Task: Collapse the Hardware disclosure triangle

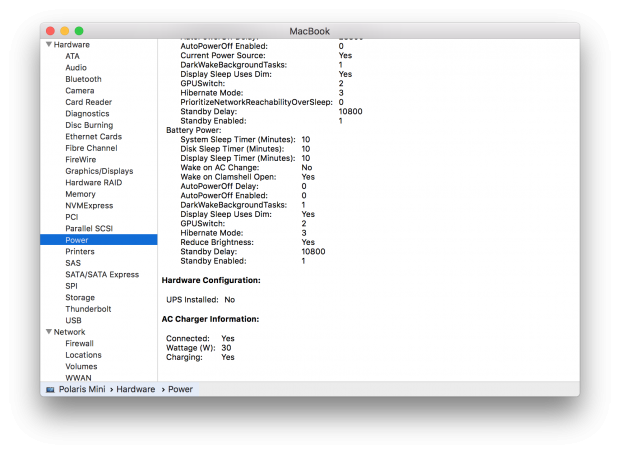Action: pyautogui.click(x=49, y=44)
